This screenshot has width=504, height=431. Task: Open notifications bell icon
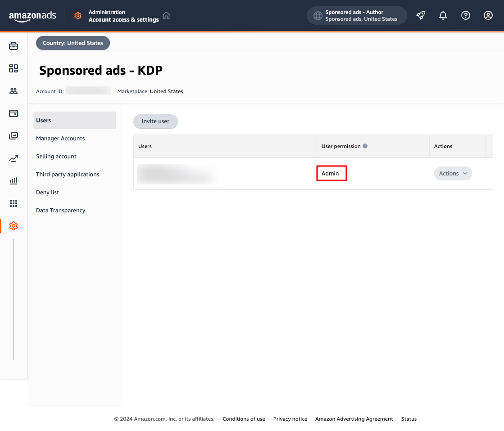pyautogui.click(x=443, y=16)
